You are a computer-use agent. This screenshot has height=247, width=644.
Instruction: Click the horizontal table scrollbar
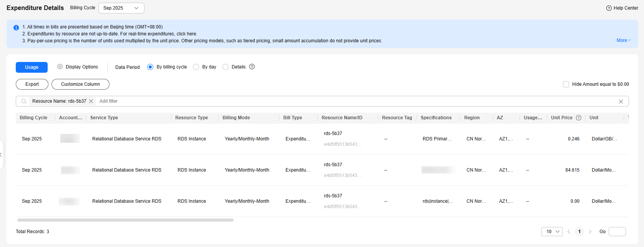click(x=125, y=220)
